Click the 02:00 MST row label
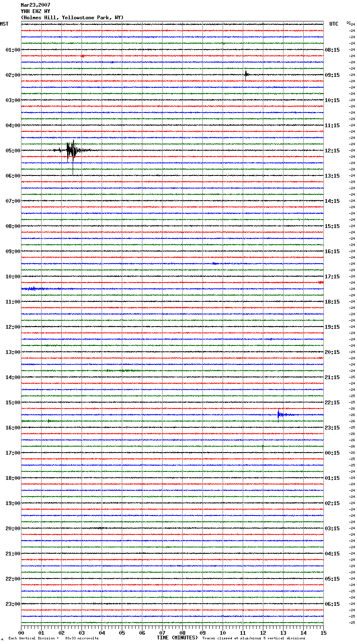The height and width of the screenshot is (644, 357). tap(13, 75)
